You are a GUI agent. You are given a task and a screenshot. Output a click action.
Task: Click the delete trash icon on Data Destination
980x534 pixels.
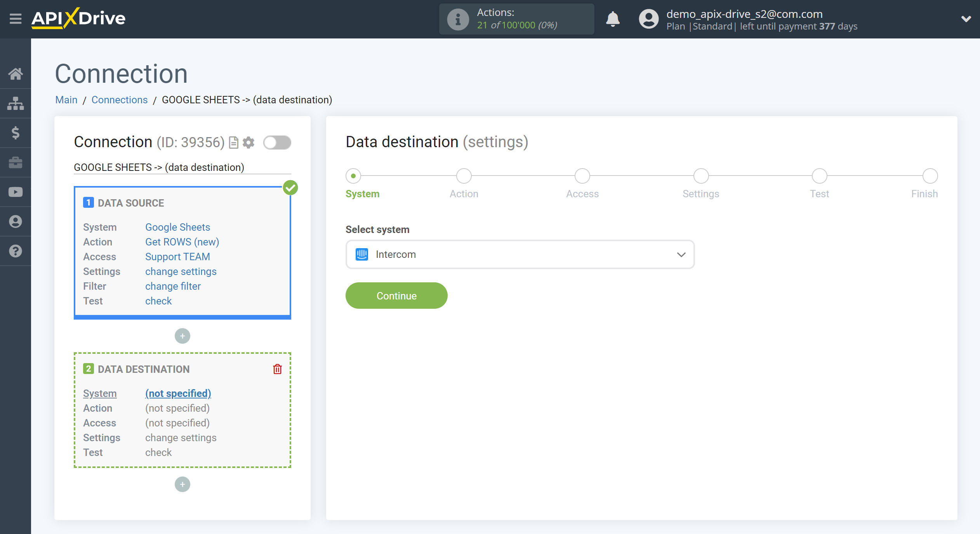click(277, 369)
